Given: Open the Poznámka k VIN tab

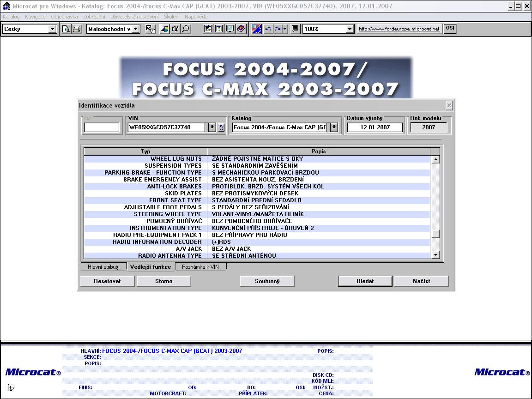Looking at the screenshot, I should pyautogui.click(x=200, y=267).
